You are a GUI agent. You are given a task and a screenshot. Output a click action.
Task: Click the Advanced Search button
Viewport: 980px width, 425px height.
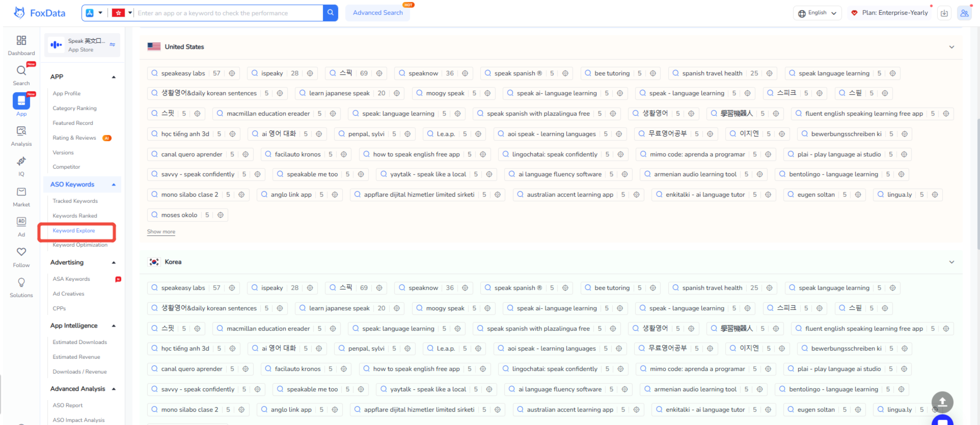(x=377, y=13)
